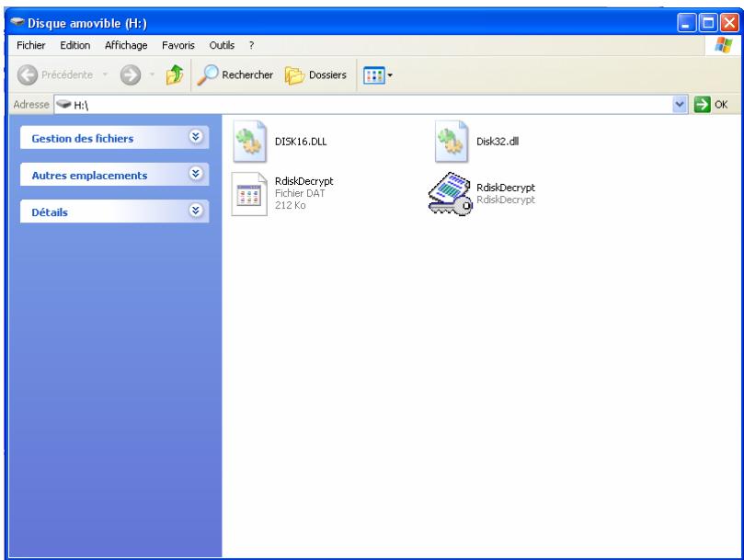Maximize the Disque amovible window
This screenshot has width=744, height=560.
[x=707, y=22]
